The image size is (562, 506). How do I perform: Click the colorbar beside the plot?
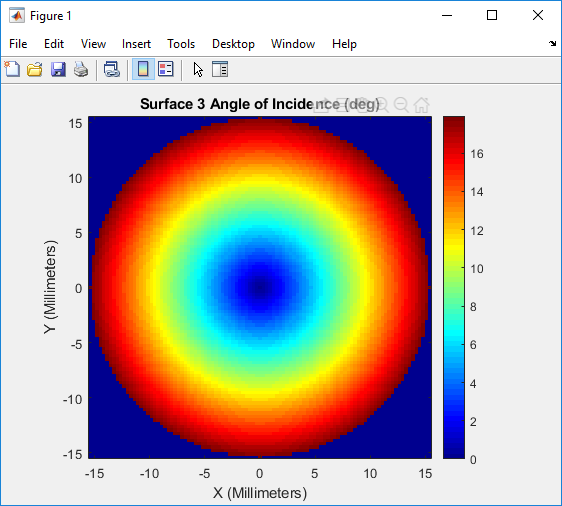pyautogui.click(x=454, y=287)
